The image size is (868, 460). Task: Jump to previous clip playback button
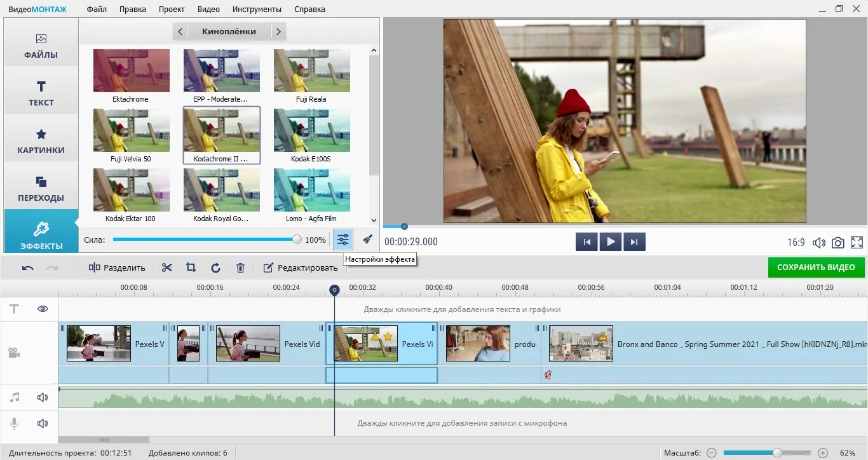click(x=587, y=241)
